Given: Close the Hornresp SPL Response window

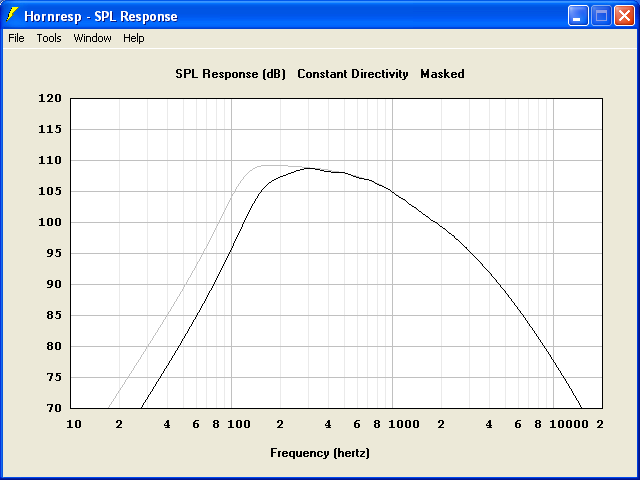Looking at the screenshot, I should [624, 16].
